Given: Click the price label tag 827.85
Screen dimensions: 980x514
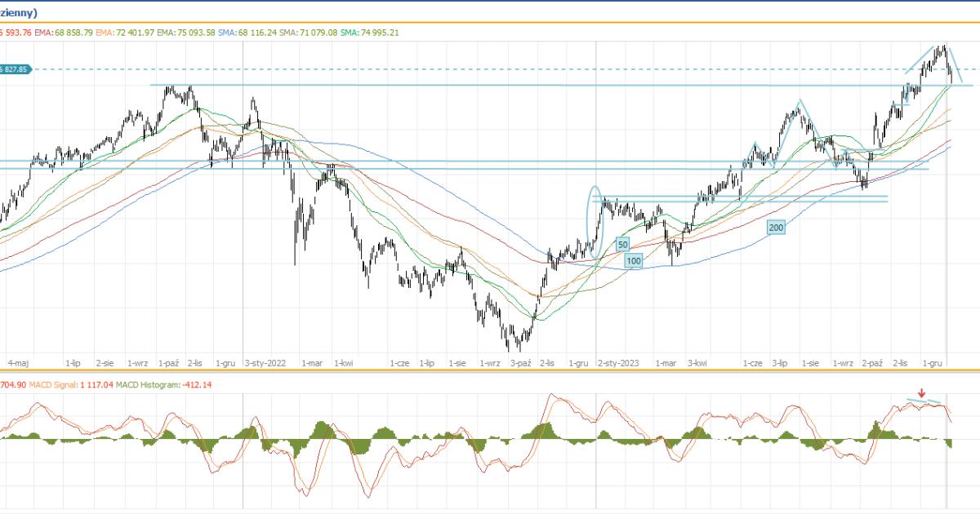Looking at the screenshot, I should [16, 69].
